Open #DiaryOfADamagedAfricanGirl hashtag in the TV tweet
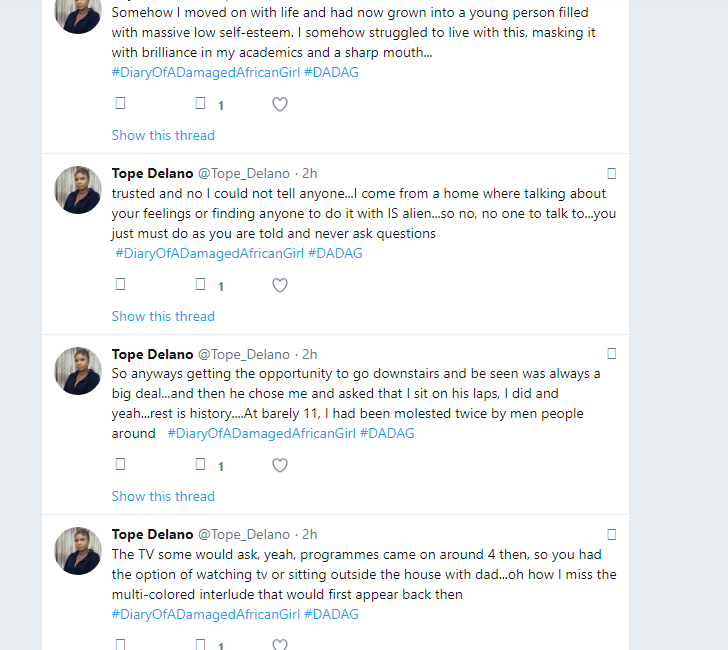728x650 pixels. (205, 614)
